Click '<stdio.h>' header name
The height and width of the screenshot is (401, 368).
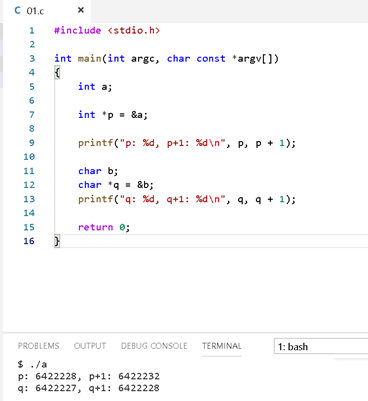(x=134, y=30)
